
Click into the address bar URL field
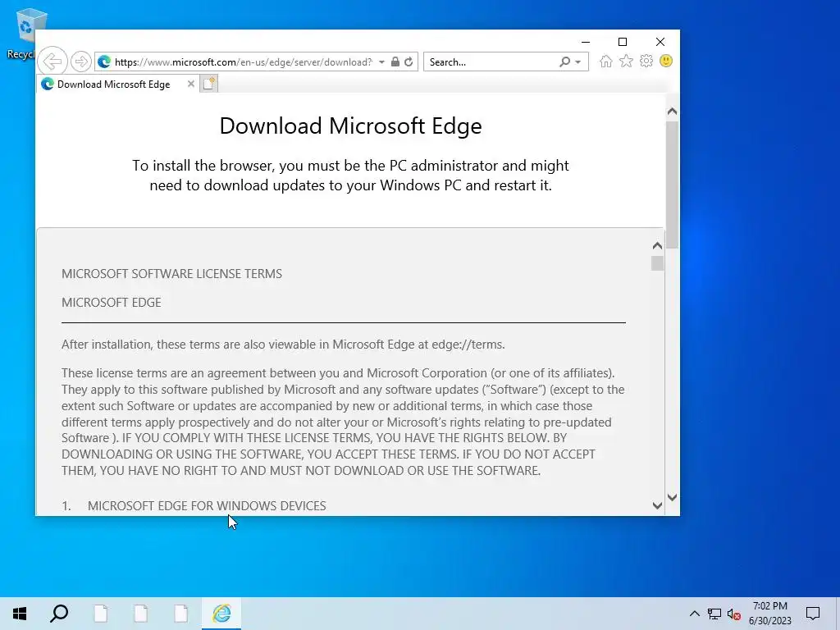click(243, 62)
